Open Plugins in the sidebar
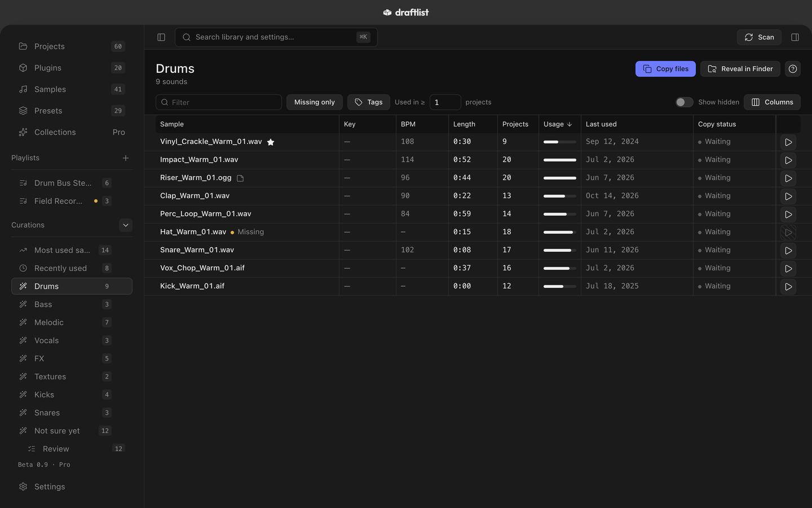The image size is (812, 508). click(72, 68)
